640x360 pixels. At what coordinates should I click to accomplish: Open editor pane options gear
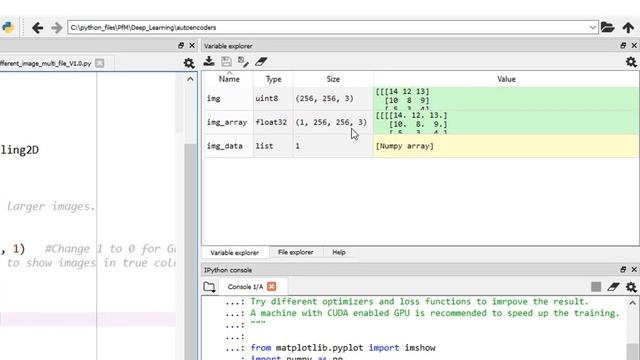189,63
